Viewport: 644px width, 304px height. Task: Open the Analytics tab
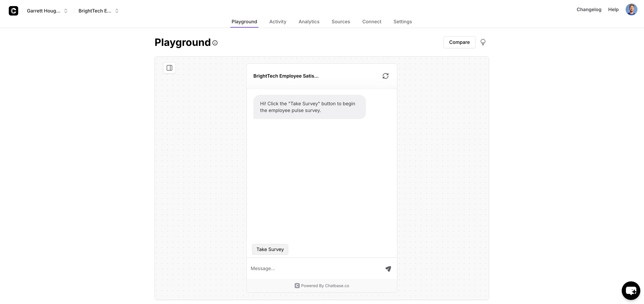309,22
